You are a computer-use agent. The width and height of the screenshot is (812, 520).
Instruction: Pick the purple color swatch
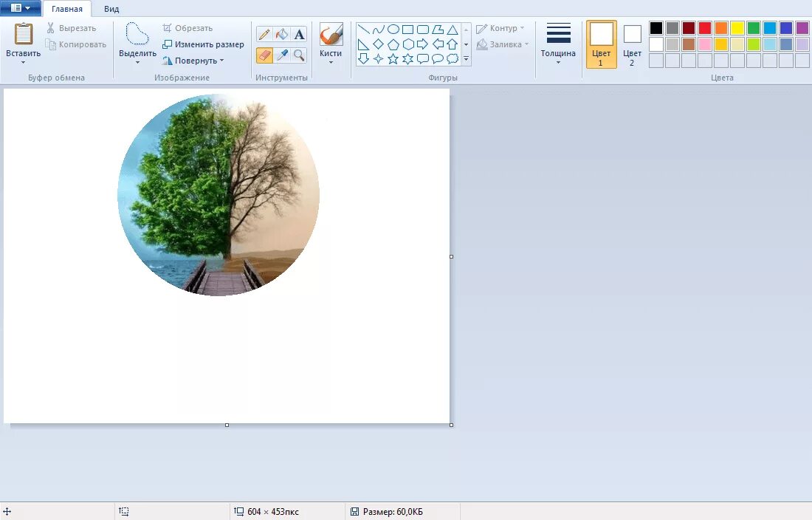coord(802,27)
